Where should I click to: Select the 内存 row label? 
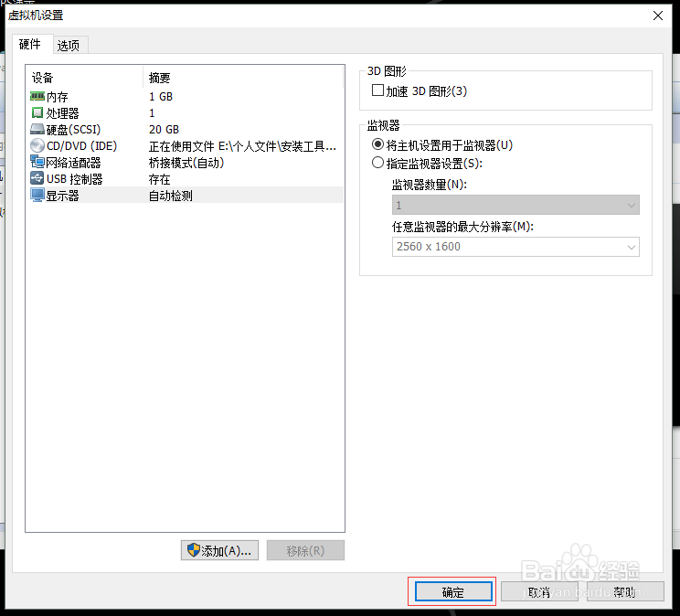(x=57, y=97)
